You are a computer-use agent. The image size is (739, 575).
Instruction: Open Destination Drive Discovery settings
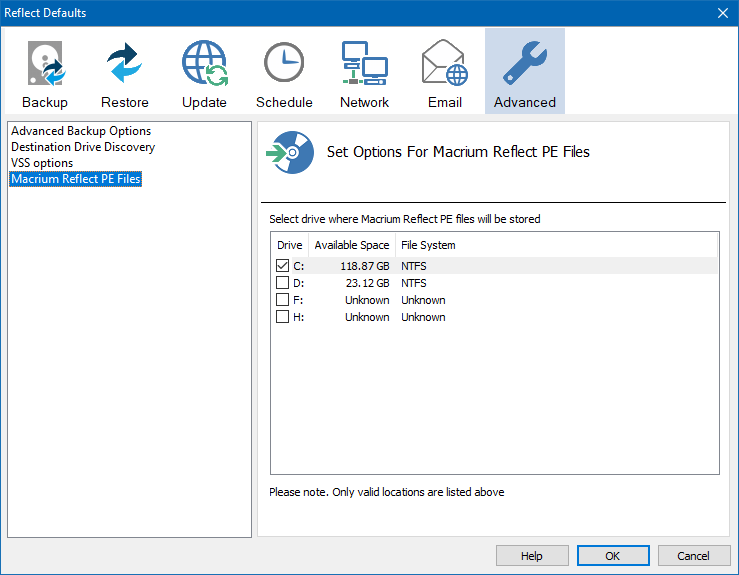point(83,147)
